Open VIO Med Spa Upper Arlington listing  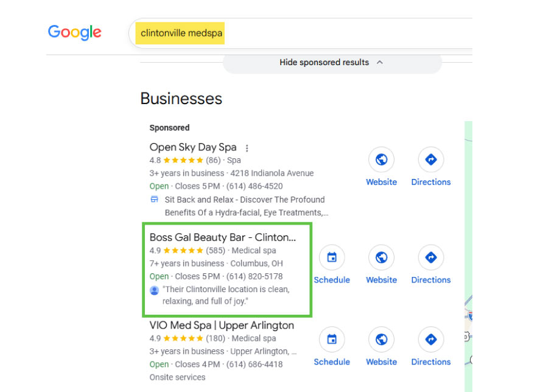click(222, 326)
